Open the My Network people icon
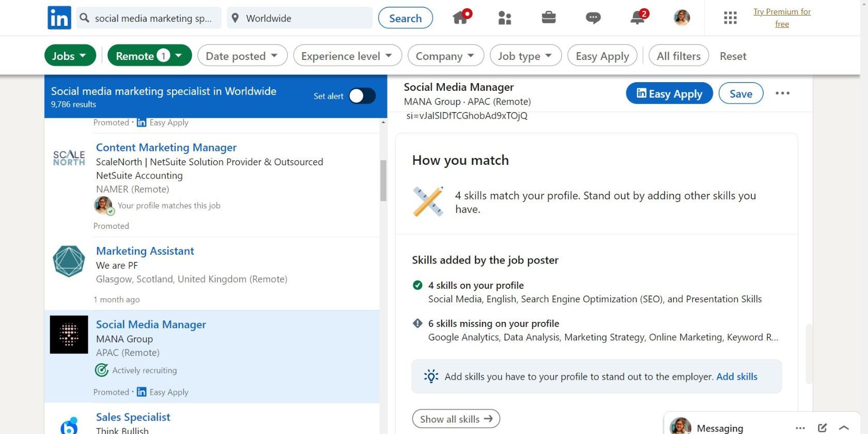Screen dimensions: 868x434 point(504,18)
